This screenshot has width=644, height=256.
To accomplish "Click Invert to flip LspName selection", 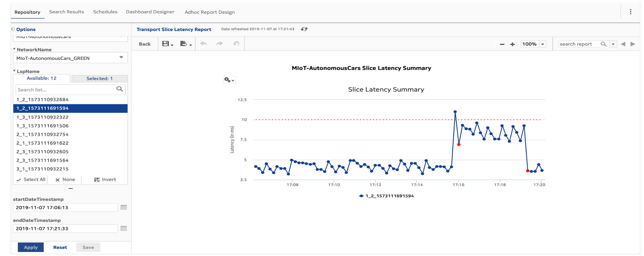I will [x=105, y=179].
